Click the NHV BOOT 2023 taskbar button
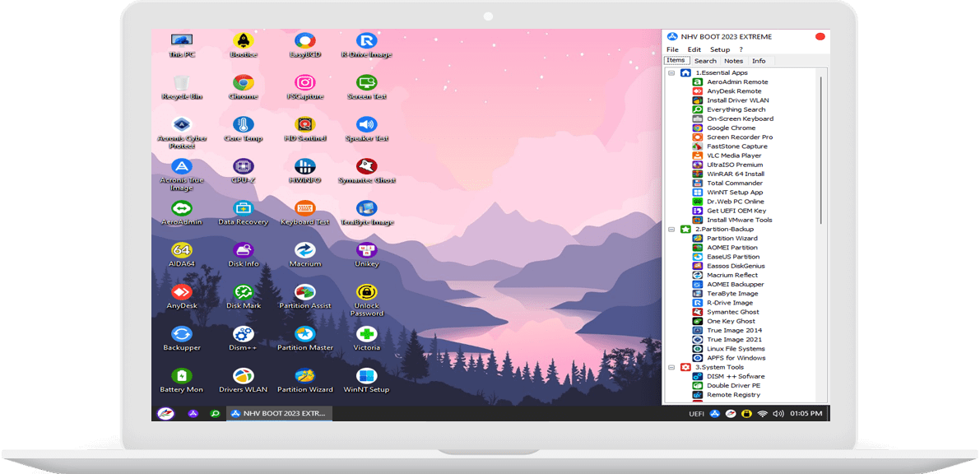The width and height of the screenshot is (980, 474). tap(280, 413)
